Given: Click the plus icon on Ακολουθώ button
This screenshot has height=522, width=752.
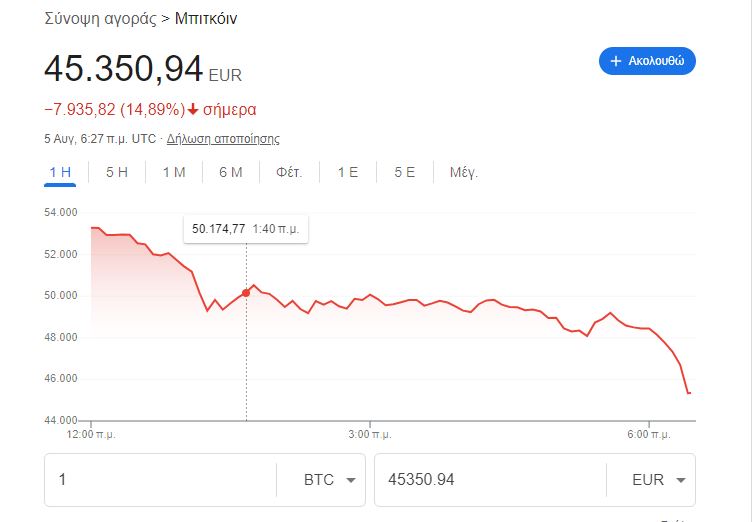Looking at the screenshot, I should [615, 61].
